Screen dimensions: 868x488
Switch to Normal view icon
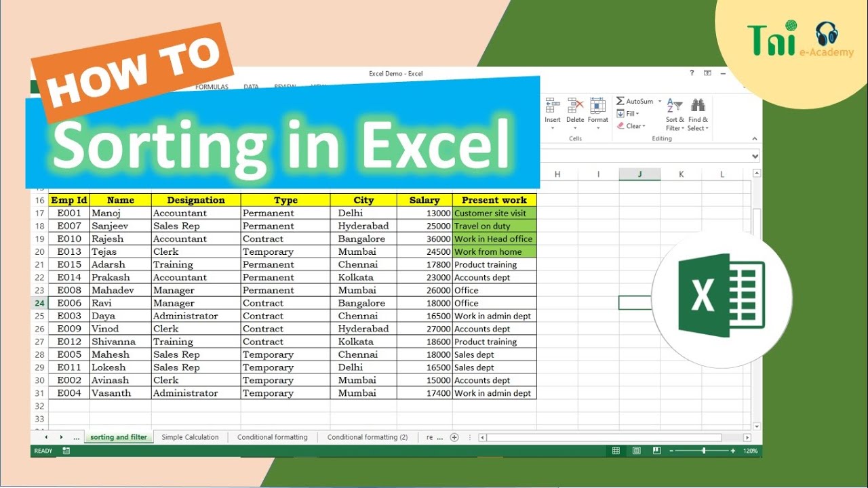point(616,451)
